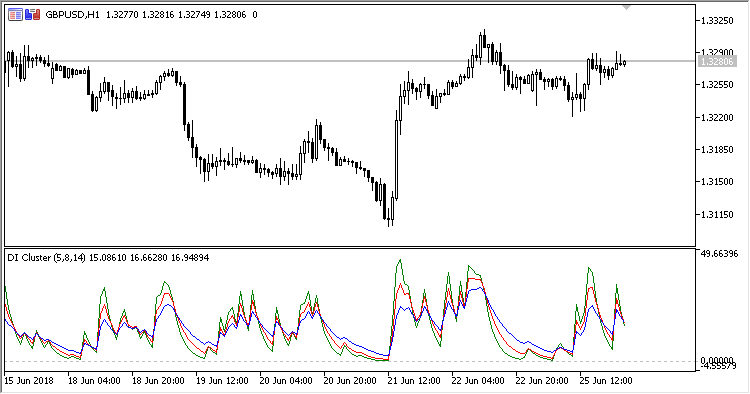
Task: Click the 1.31500 price axis label
Action: click(x=717, y=182)
